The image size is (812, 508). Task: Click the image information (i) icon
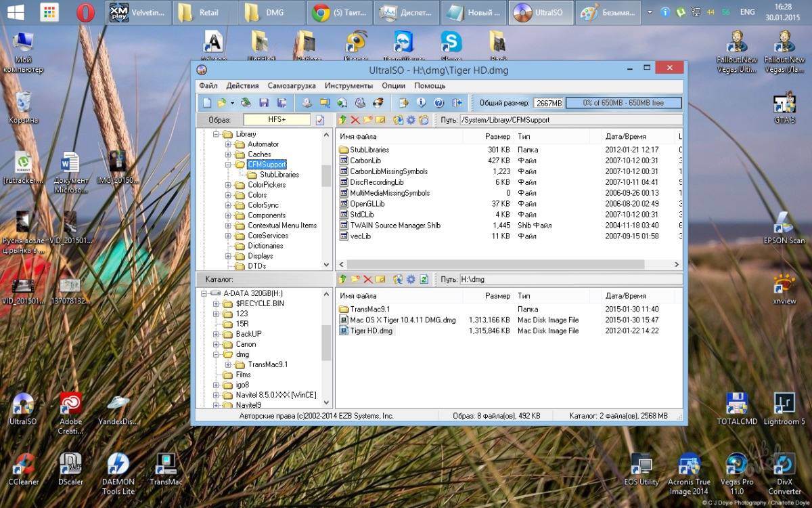(421, 103)
